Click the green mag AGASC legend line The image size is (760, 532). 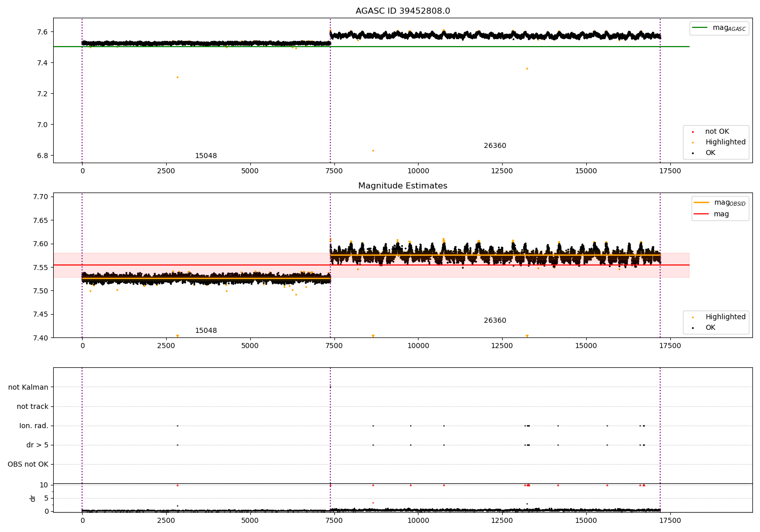click(x=700, y=28)
